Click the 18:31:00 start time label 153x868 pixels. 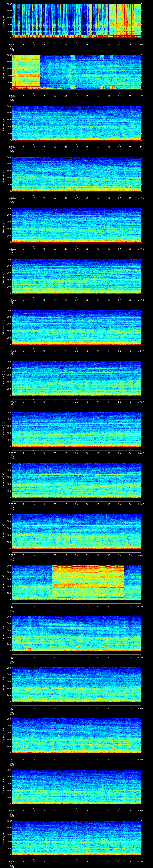(x=12, y=147)
